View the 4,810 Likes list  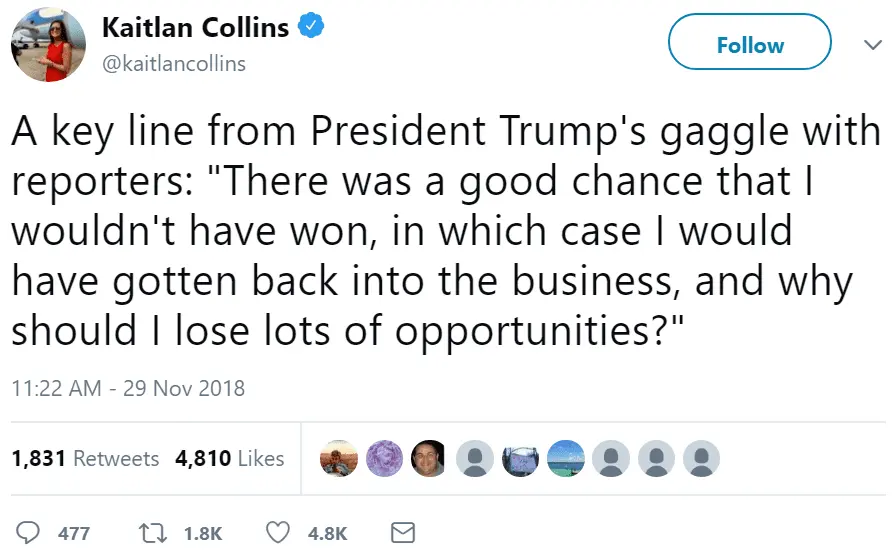point(230,459)
